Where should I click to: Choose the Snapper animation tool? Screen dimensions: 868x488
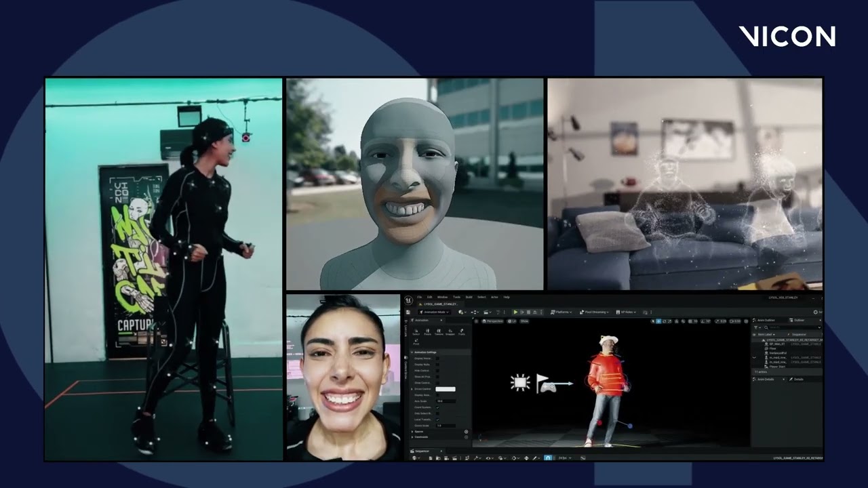450,332
